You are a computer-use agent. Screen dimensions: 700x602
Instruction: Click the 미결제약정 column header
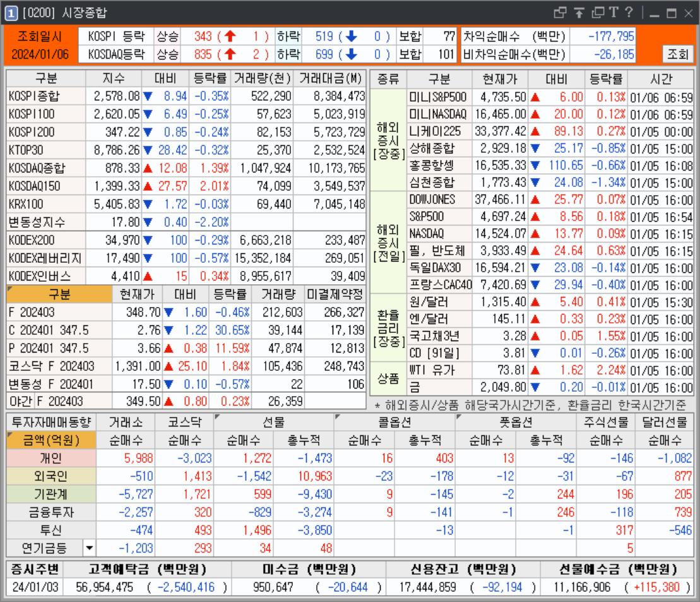(x=335, y=294)
